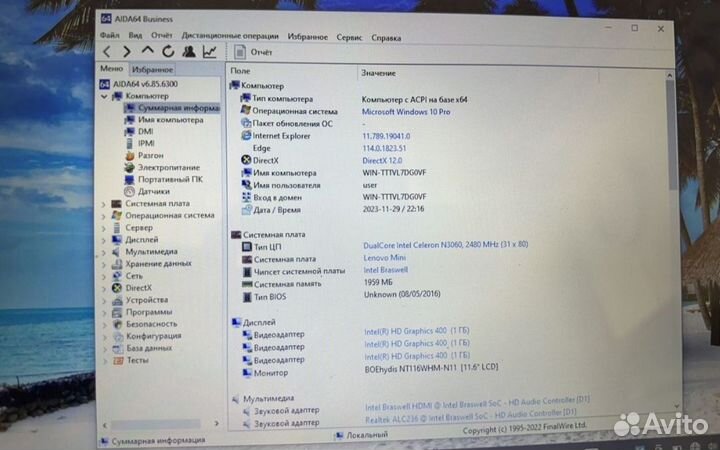Expand the Сервер tree node
The image size is (720, 450).
coord(104,228)
